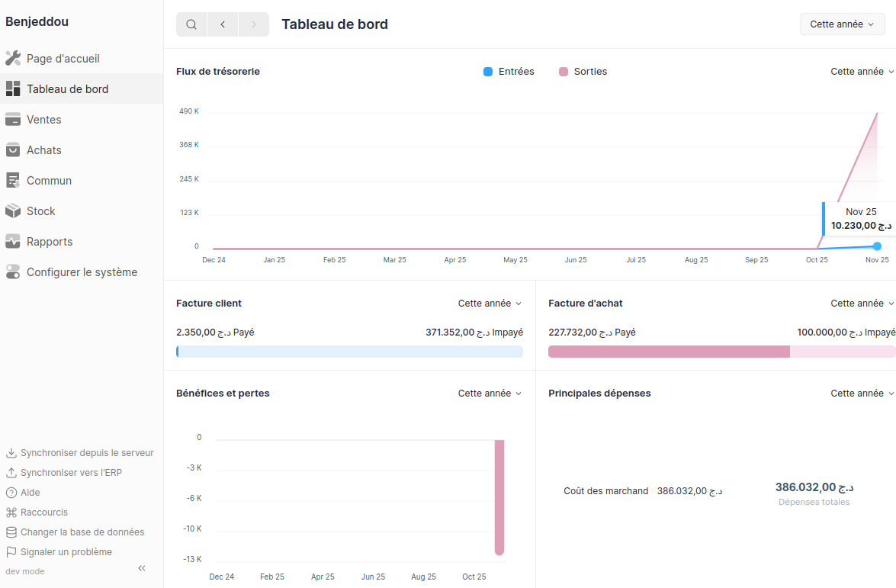This screenshot has height=588, width=896.
Task: Click the Stock box icon
Action: pos(13,211)
